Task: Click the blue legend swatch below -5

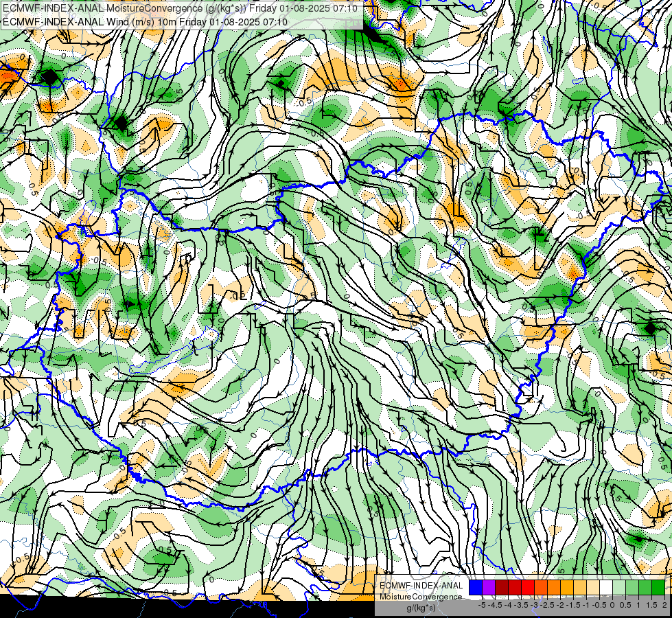Action: tap(476, 588)
